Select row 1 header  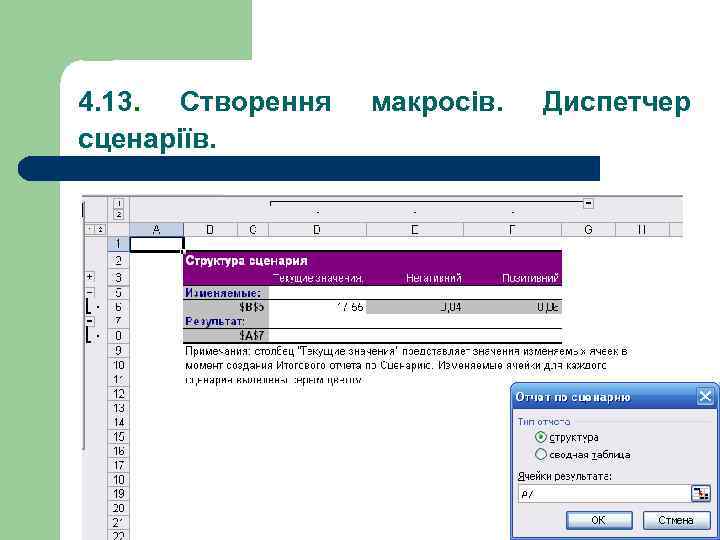(x=118, y=244)
